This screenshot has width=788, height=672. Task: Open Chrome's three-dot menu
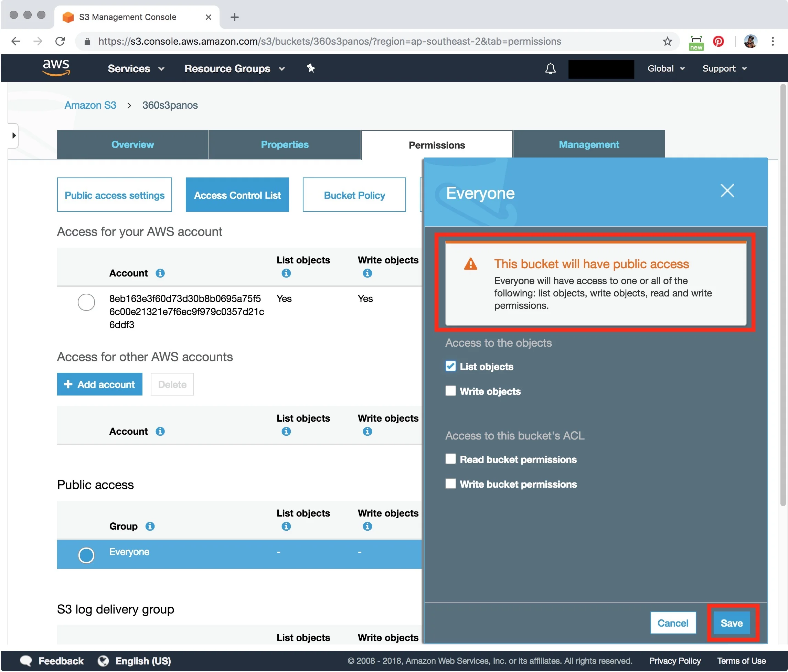[773, 41]
